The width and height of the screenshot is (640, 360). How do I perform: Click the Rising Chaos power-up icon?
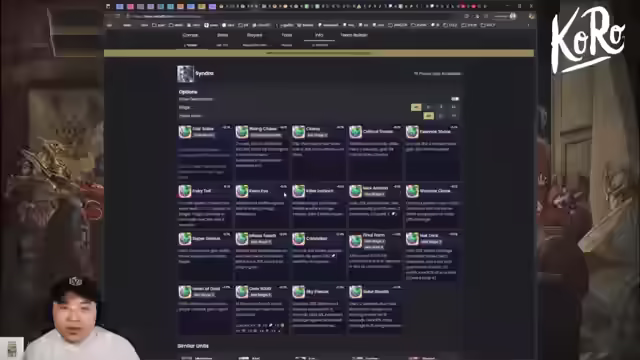tap(242, 132)
